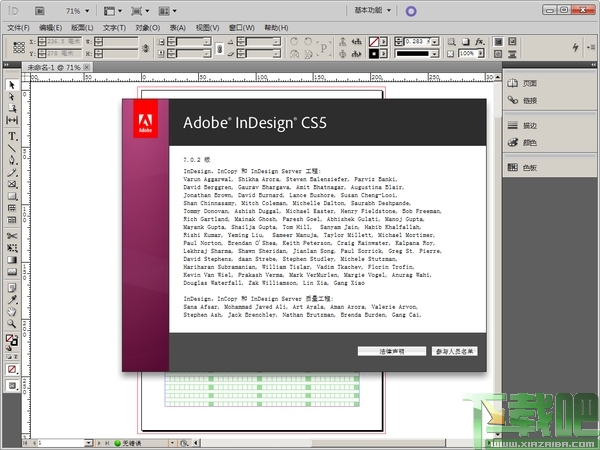Viewport: 600px width, 450px height.
Task: Select the Zoom tool
Action: [x=11, y=324]
